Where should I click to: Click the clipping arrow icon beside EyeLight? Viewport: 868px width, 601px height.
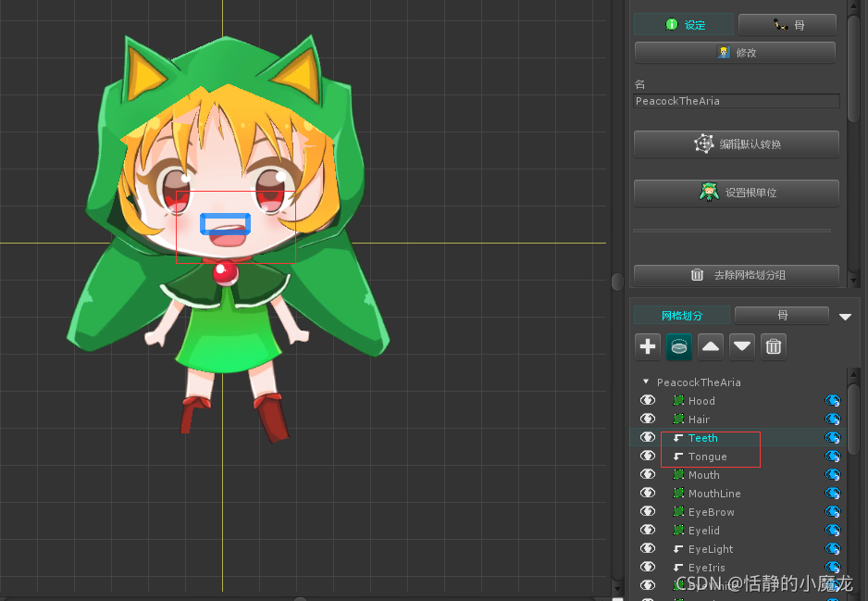tap(678, 549)
